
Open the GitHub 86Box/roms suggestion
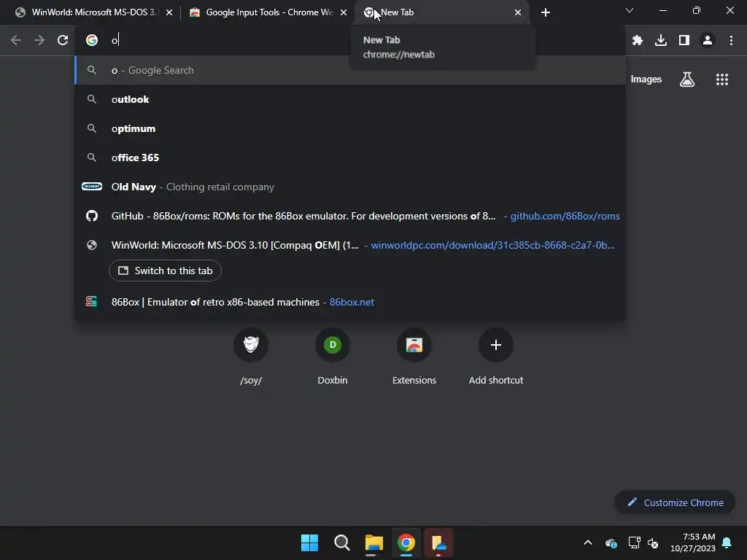[x=350, y=216]
